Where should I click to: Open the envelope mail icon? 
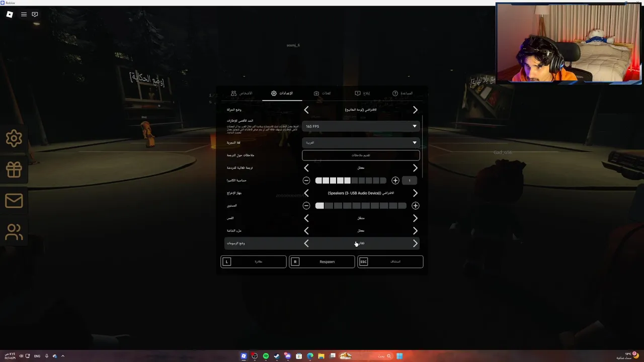[14, 201]
